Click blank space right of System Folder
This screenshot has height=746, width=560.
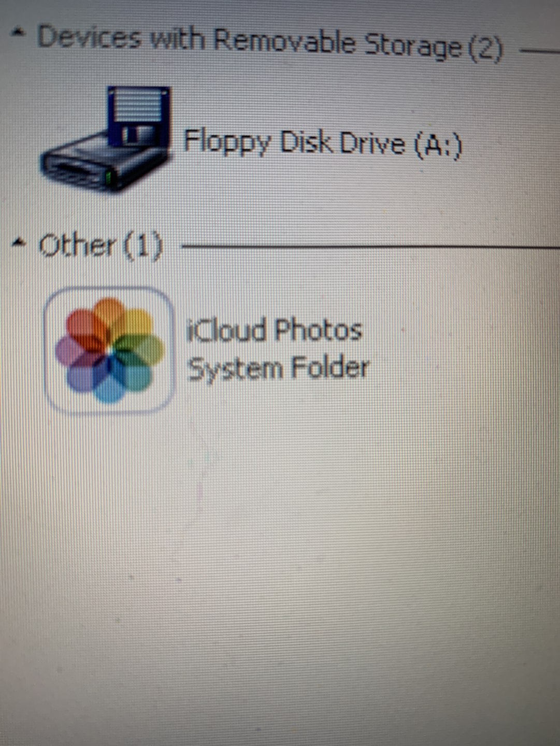pyautogui.click(x=464, y=369)
